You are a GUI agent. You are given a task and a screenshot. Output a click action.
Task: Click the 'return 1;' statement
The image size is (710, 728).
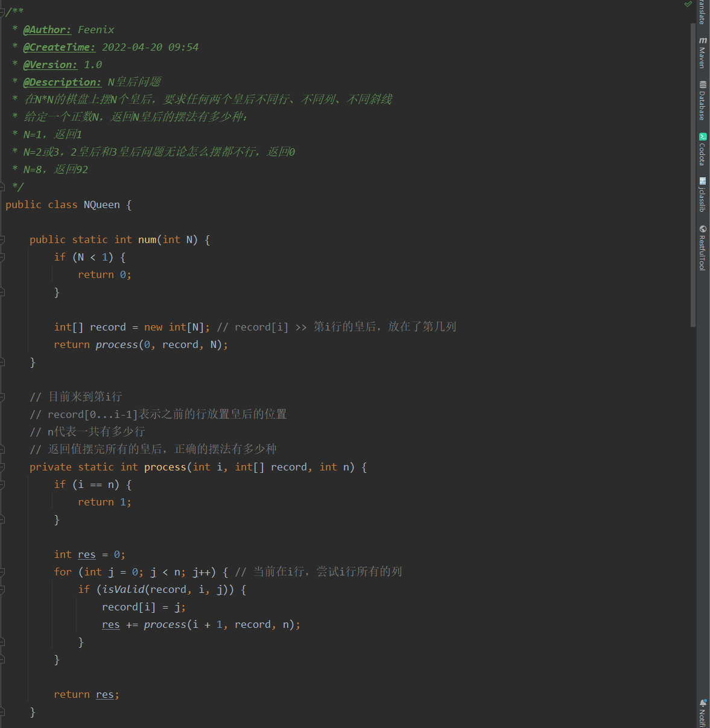[104, 502]
